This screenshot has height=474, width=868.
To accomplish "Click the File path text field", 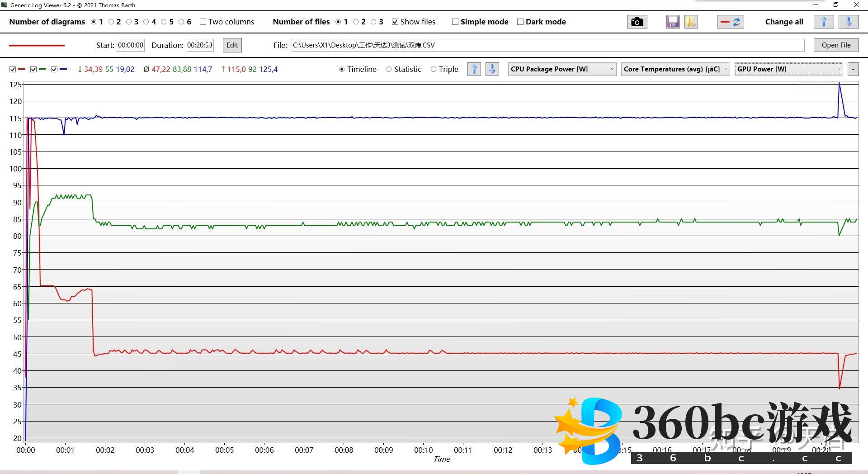I will [x=547, y=45].
